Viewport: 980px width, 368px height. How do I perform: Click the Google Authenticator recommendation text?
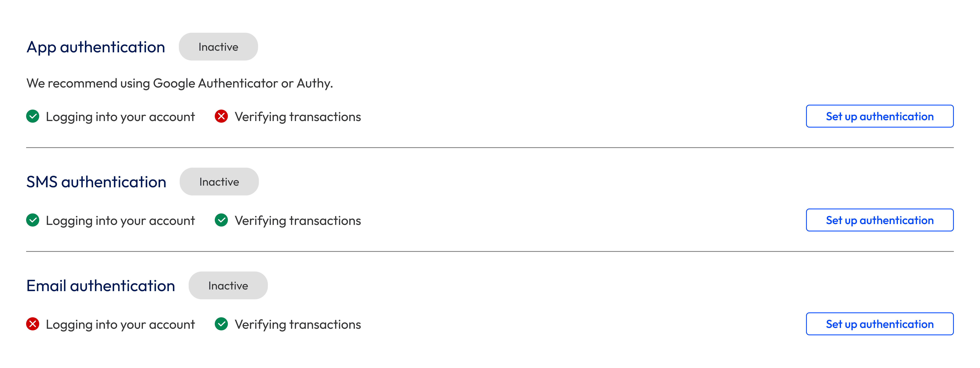[179, 83]
